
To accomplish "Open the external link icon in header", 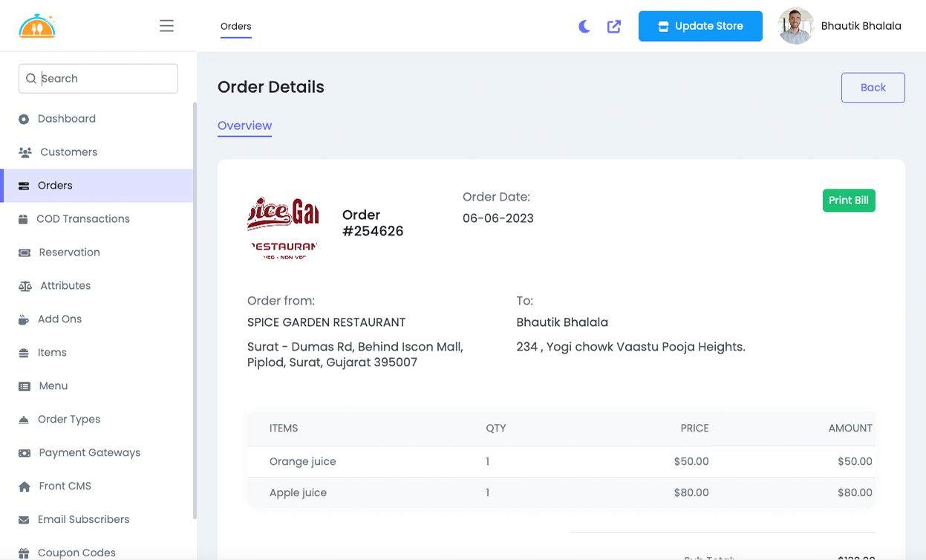I will (614, 26).
